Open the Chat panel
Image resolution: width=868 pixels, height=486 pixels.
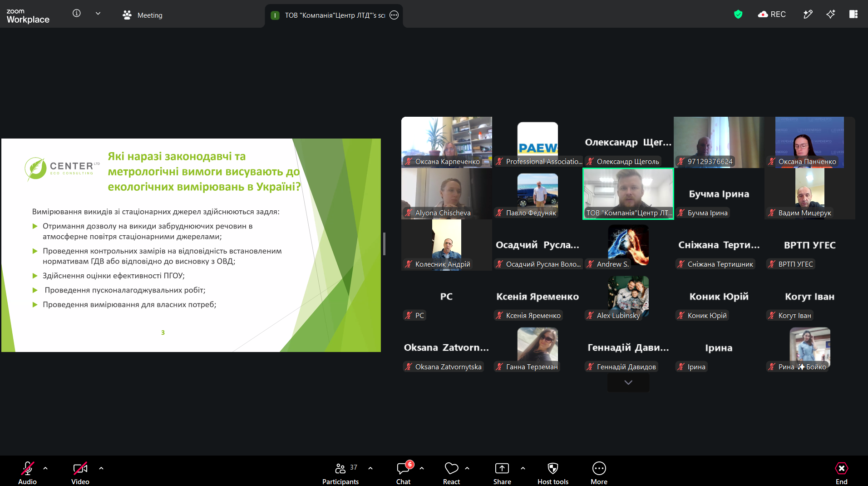click(404, 472)
